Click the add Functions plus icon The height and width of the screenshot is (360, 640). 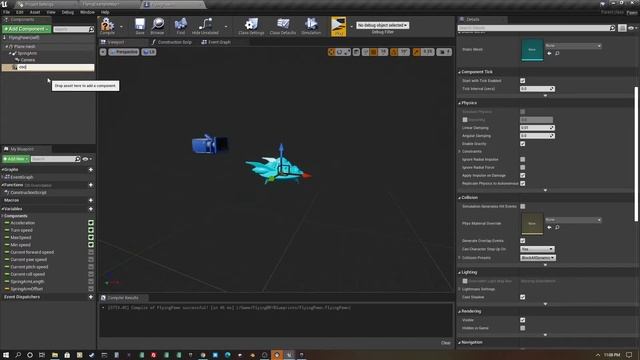pos(91,185)
